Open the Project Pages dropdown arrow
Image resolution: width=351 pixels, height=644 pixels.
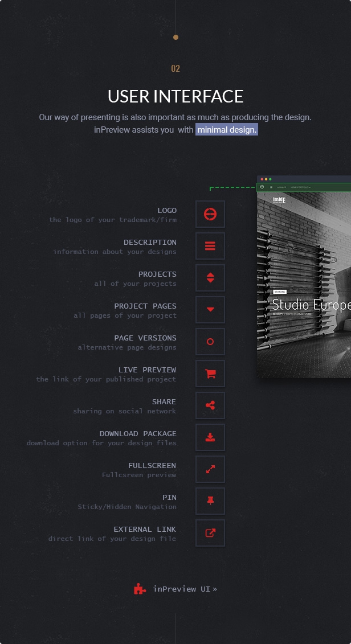[x=210, y=310]
